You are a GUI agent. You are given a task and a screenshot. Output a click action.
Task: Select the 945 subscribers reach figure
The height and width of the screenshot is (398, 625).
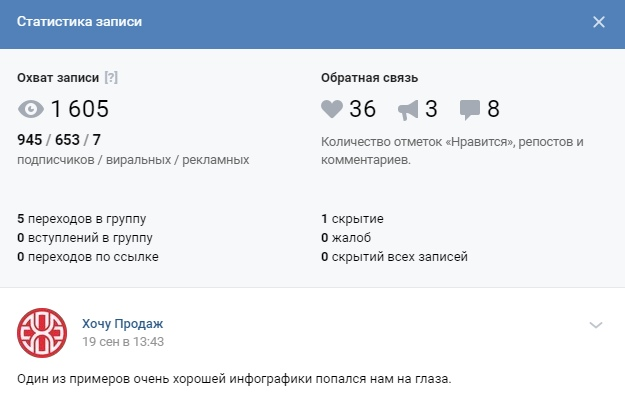[29, 140]
